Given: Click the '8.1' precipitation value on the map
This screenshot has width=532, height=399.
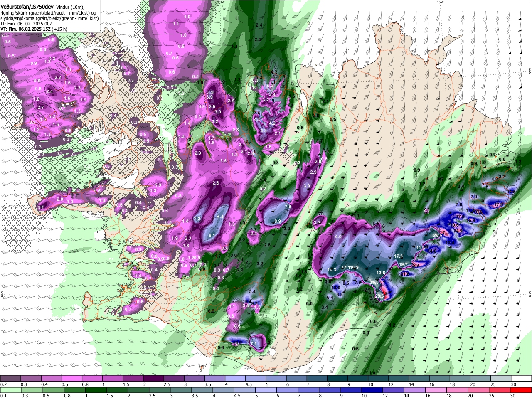Looking at the screenshot, I should pos(212,235).
